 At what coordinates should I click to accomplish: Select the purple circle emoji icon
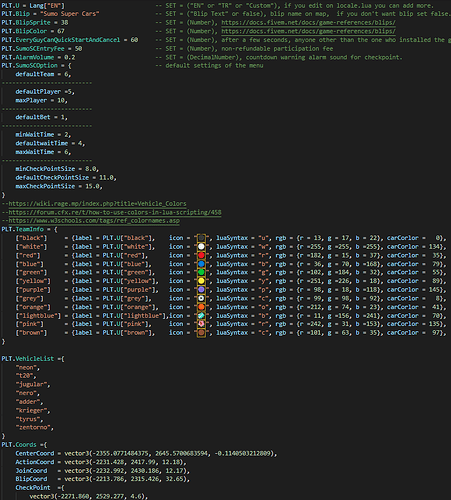201,290
